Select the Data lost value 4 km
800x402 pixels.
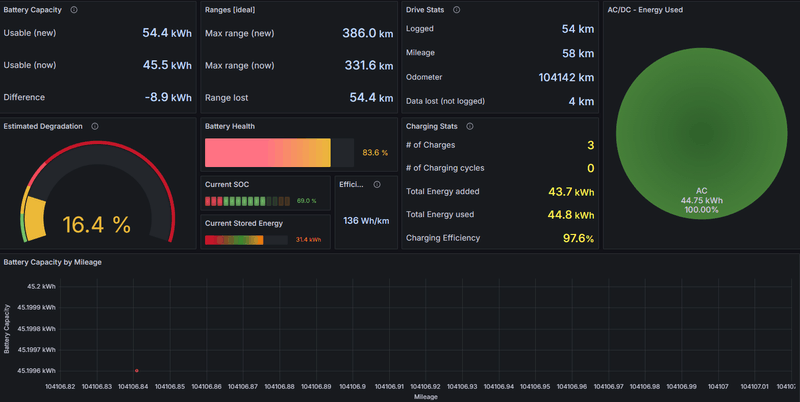click(x=582, y=102)
